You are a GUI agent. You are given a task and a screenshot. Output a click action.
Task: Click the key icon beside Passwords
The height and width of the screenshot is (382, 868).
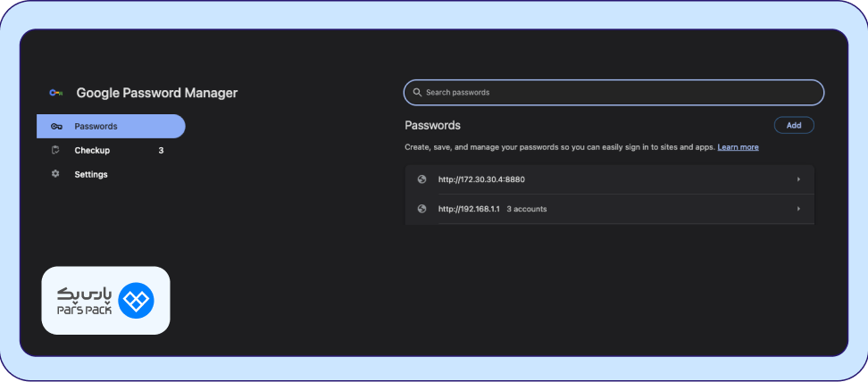(56, 126)
